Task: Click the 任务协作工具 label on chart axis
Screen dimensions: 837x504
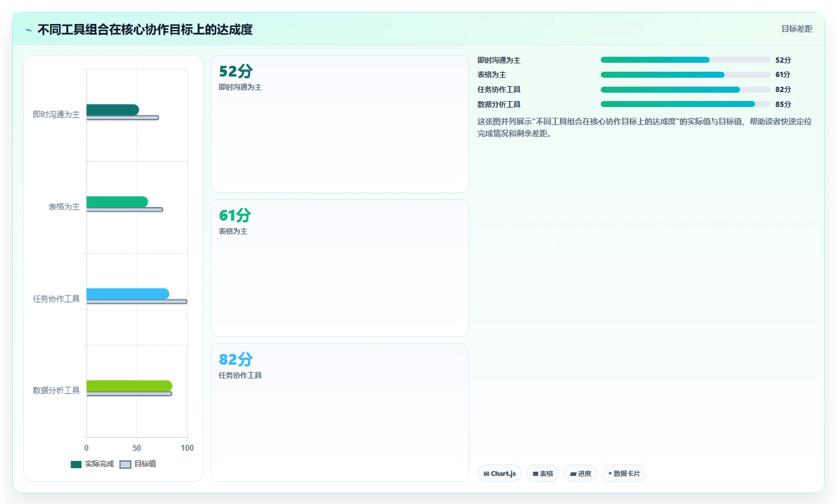Action: [x=56, y=299]
